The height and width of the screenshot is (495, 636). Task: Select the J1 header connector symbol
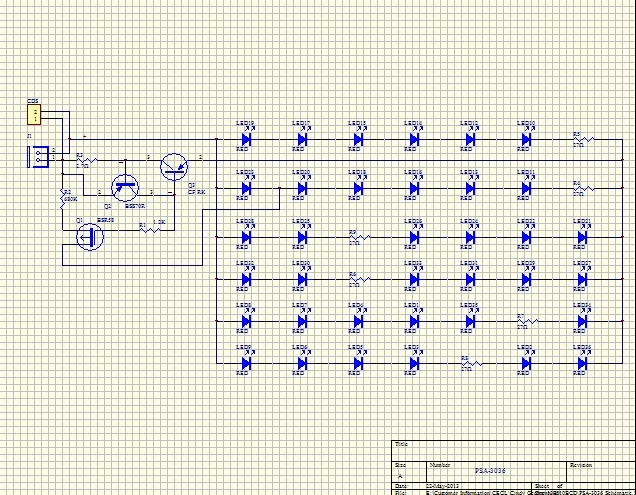38,157
